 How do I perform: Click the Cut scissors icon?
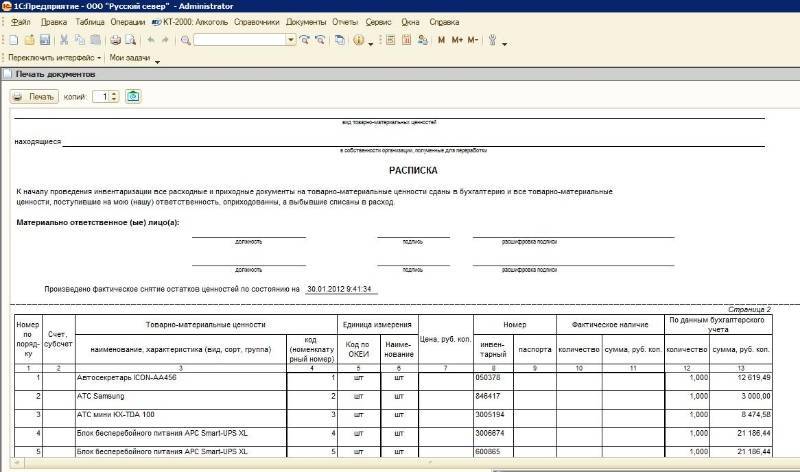(x=64, y=40)
